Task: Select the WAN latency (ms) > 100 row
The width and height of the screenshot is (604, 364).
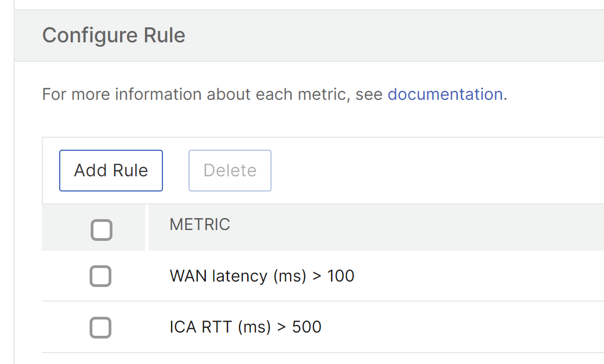Action: click(x=323, y=276)
